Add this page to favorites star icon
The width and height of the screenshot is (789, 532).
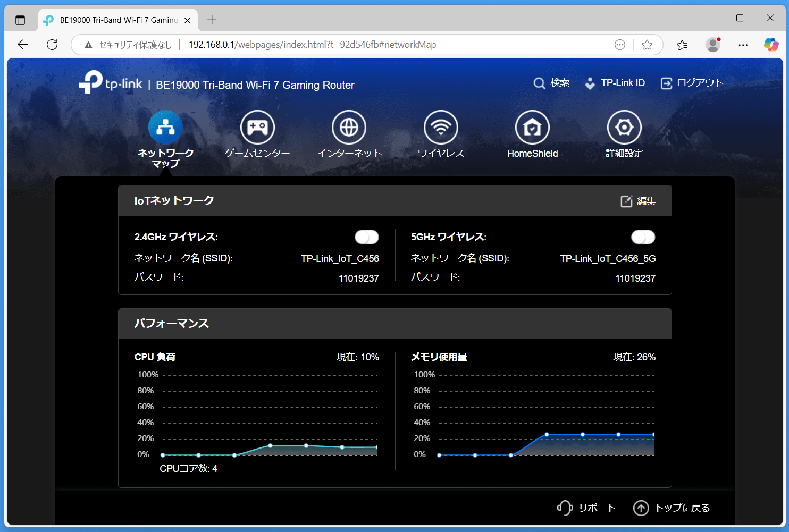point(647,45)
